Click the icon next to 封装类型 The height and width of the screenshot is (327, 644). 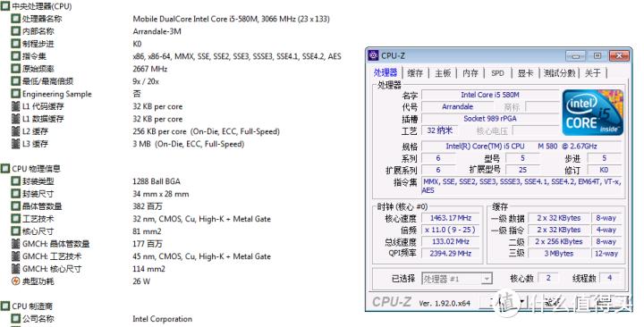pyautogui.click(x=15, y=181)
